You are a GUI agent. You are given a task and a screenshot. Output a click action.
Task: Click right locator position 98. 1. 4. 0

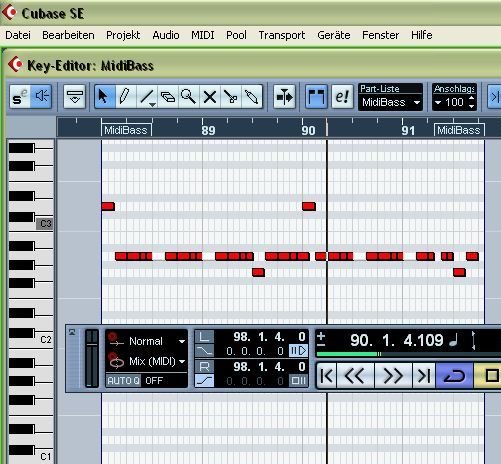click(269, 367)
